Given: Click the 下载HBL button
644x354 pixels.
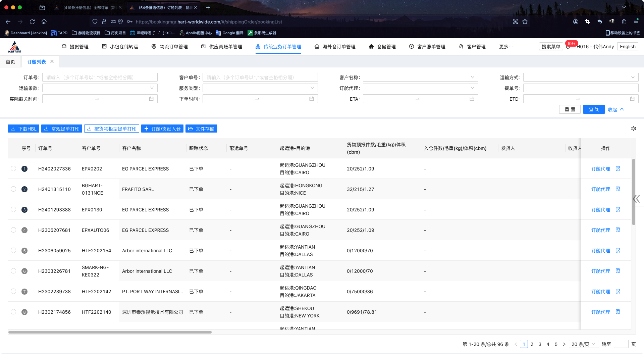Looking at the screenshot, I should 23,129.
